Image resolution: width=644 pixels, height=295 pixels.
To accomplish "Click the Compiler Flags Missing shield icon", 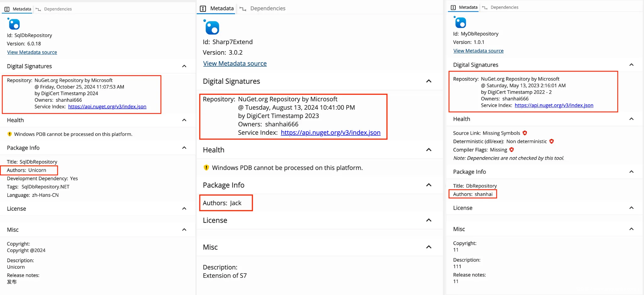I will (512, 150).
